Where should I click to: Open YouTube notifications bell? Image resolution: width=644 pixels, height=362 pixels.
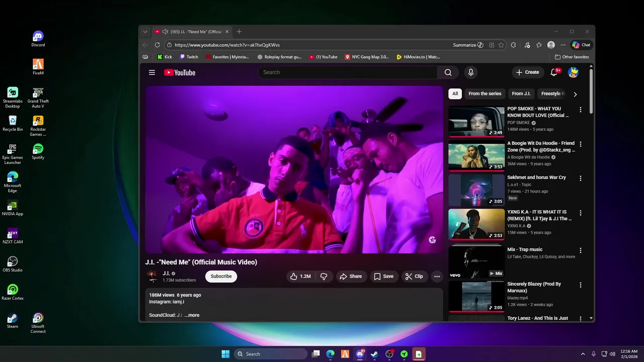point(554,72)
